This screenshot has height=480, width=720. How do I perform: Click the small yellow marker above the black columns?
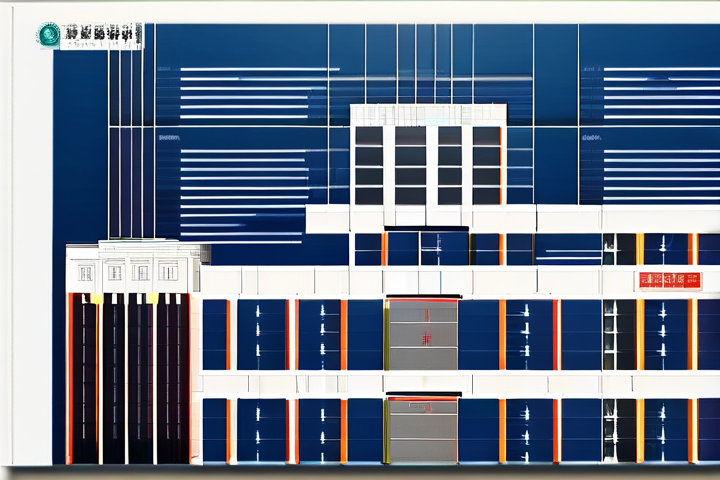click(97, 298)
